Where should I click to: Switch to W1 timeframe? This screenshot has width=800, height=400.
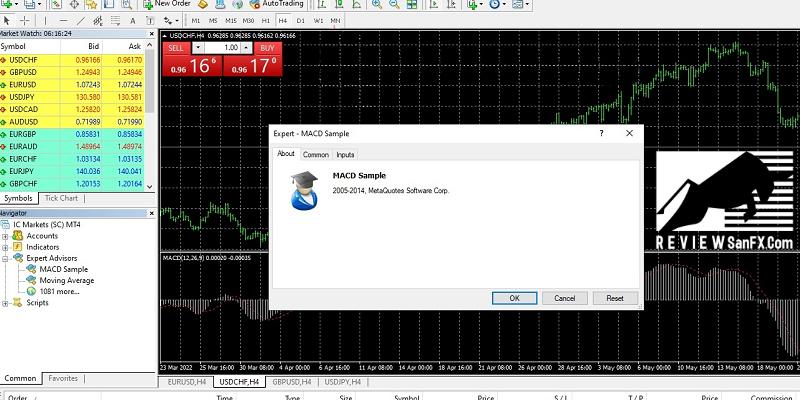pos(318,20)
